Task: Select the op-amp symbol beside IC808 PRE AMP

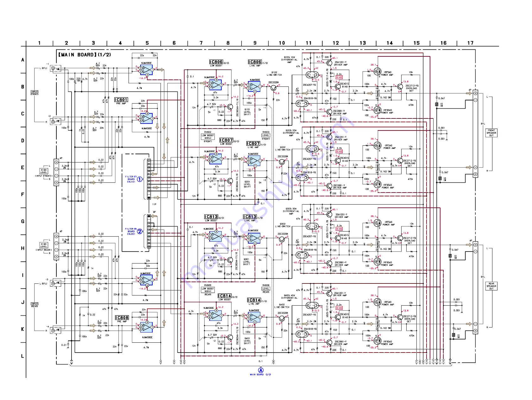Action: [146, 327]
